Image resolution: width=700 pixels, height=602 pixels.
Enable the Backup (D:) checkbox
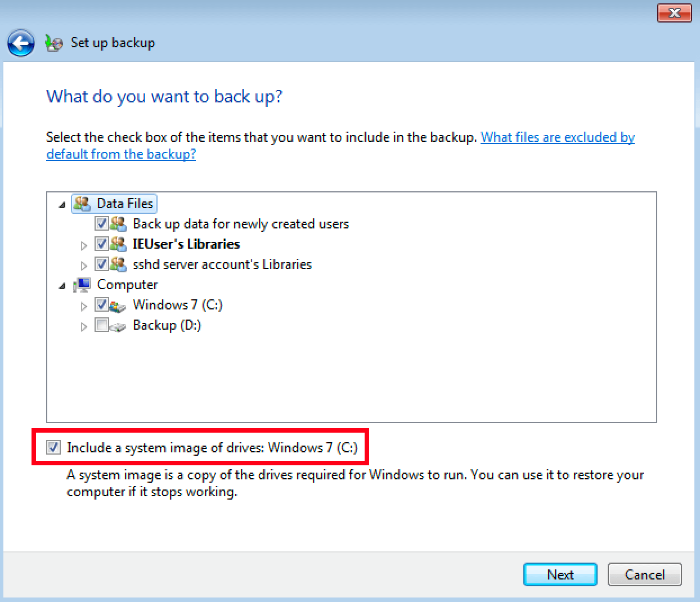(x=102, y=325)
